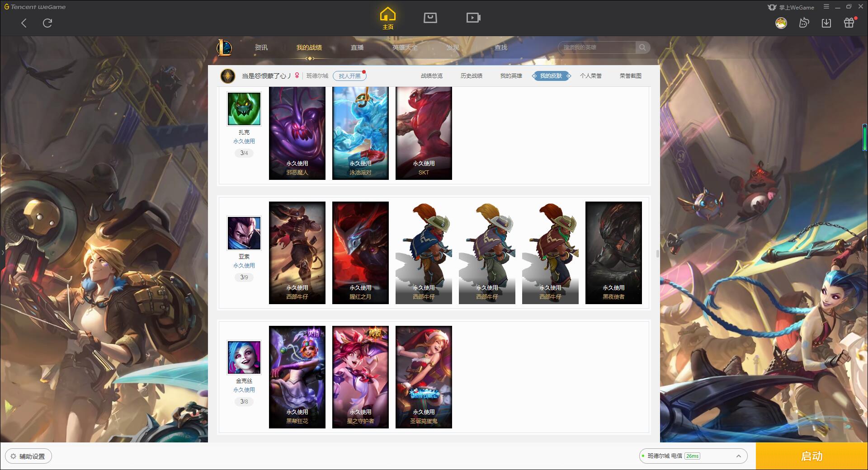868x470 pixels.
Task: Expand the left-edge side panel arrow
Action: point(2,252)
